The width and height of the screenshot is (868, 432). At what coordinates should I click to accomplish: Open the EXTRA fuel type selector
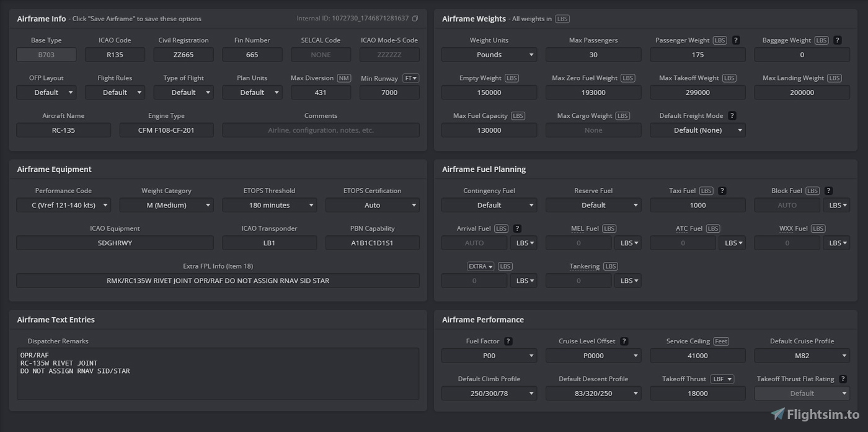click(480, 266)
